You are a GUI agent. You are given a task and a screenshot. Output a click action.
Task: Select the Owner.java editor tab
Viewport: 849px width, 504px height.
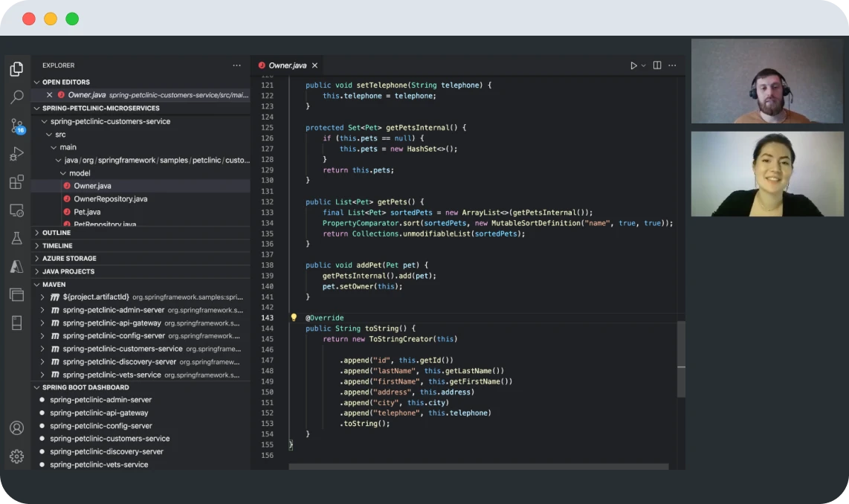pyautogui.click(x=287, y=65)
